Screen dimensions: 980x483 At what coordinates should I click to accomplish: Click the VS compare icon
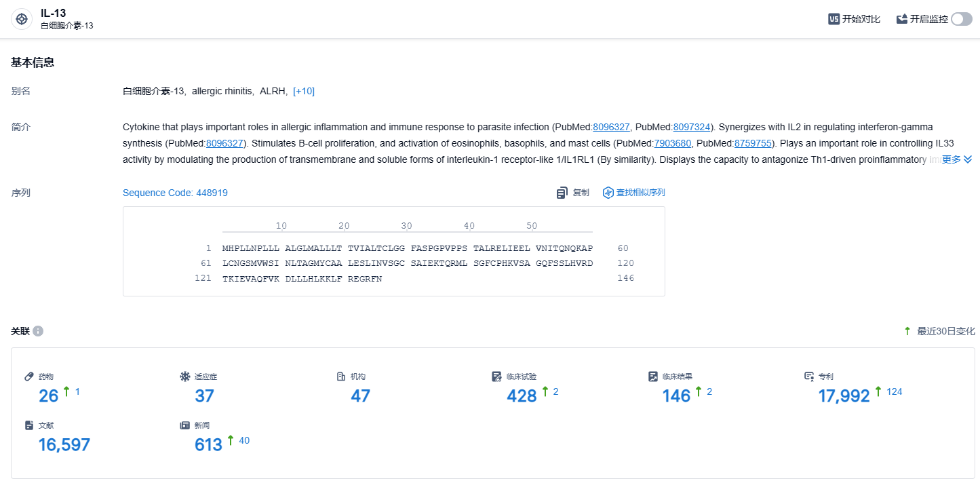pyautogui.click(x=834, y=19)
